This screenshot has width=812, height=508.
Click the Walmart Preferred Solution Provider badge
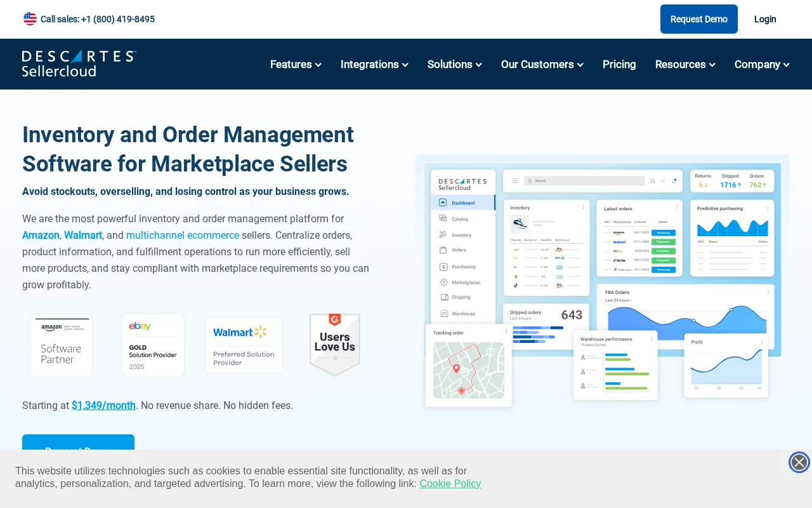click(244, 345)
